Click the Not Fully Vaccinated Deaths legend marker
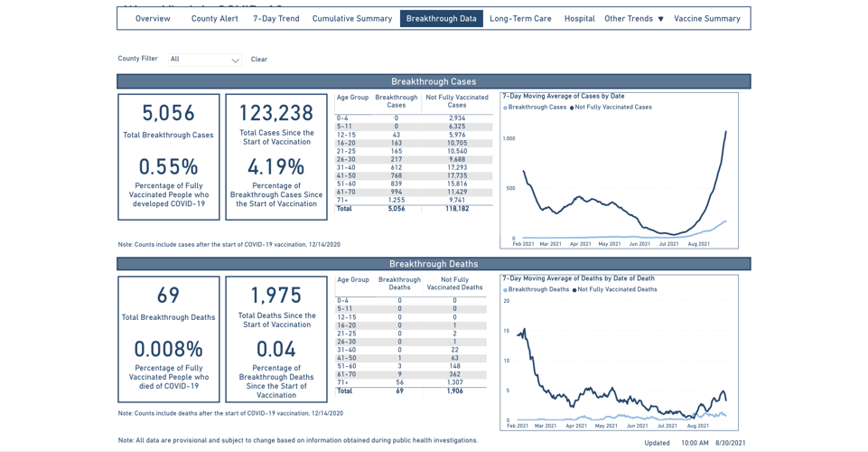Viewport: 868px width, 452px height. tap(574, 290)
